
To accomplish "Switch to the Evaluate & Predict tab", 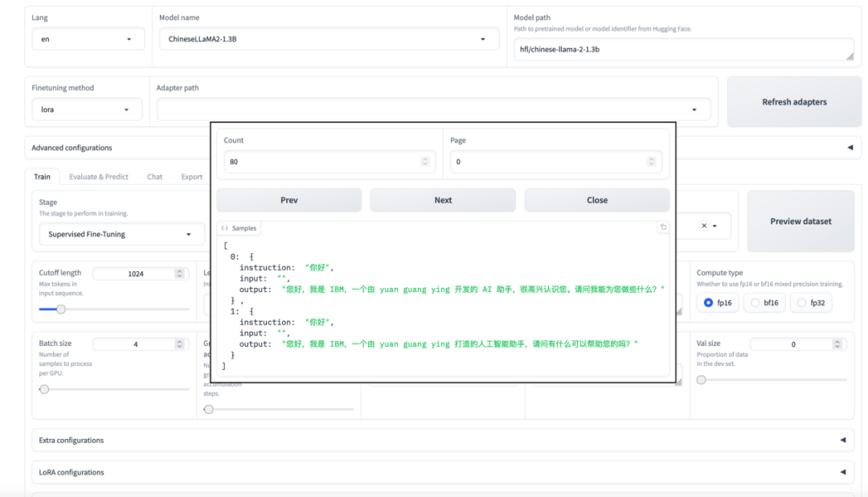I will [x=99, y=177].
